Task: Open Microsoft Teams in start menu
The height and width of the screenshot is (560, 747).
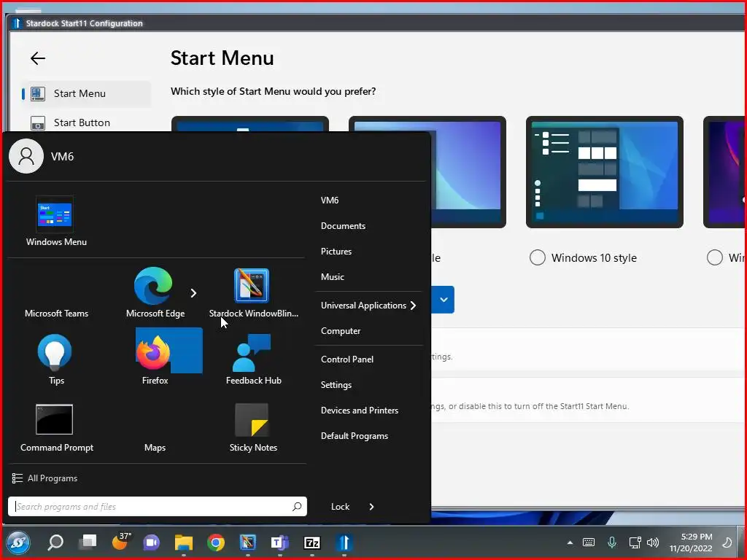Action: tap(56, 313)
